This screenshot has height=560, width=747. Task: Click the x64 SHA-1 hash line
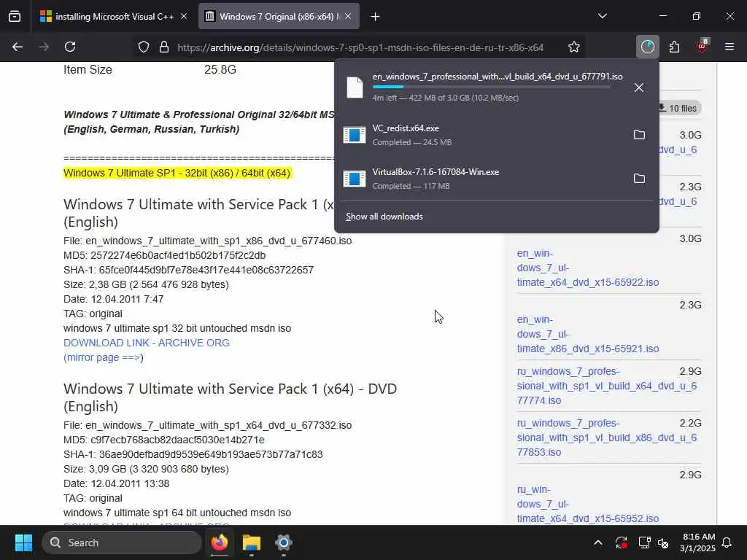click(x=193, y=454)
